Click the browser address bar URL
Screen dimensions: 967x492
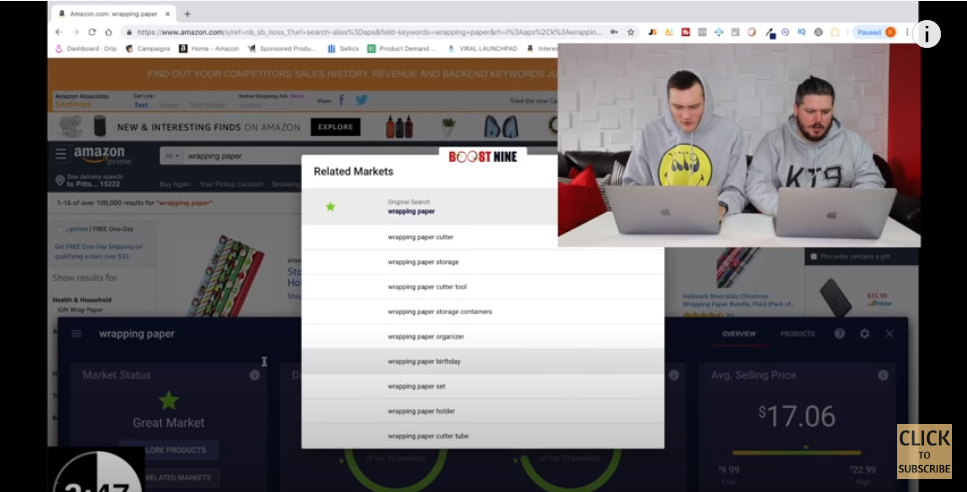pos(369,32)
